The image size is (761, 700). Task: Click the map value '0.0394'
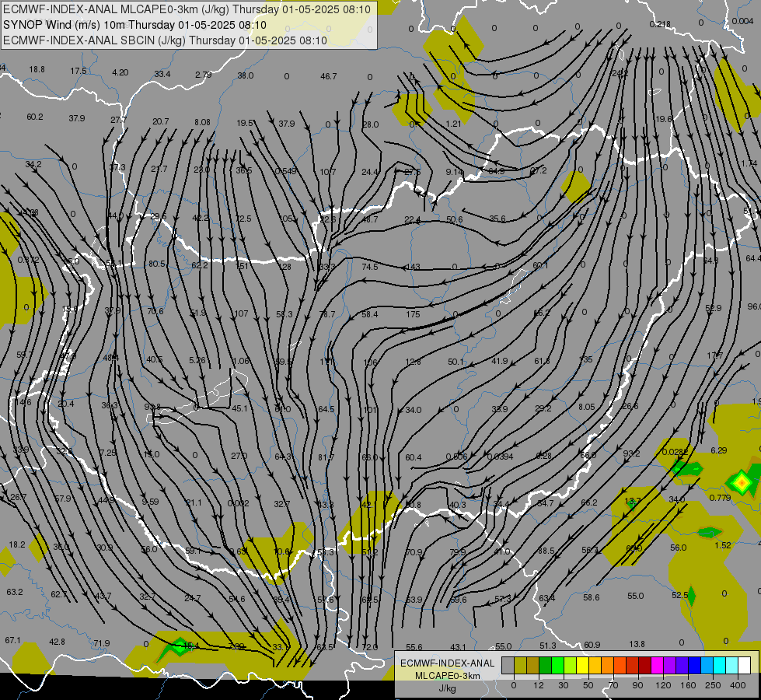499,456
